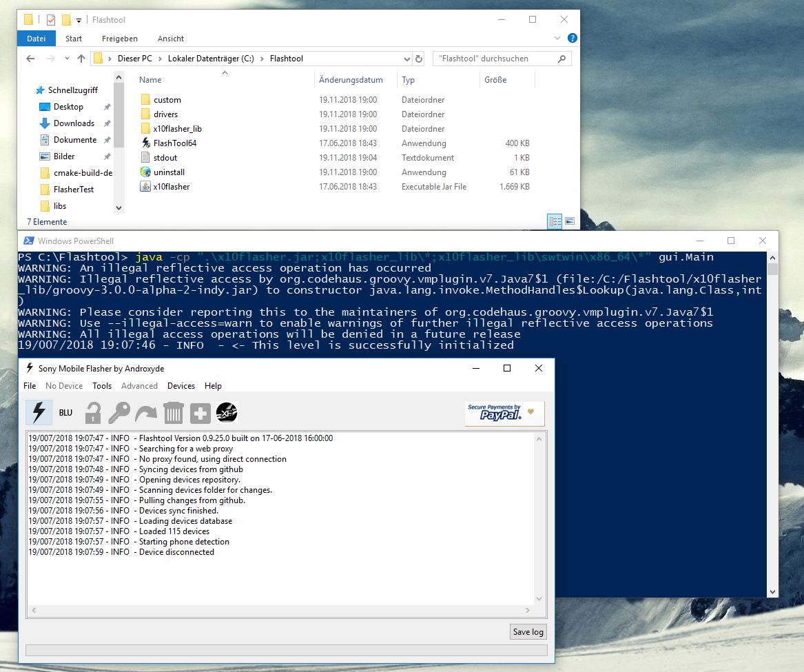Click the lightning Flash device icon in Flashtool
The height and width of the screenshot is (672, 804).
click(x=39, y=412)
